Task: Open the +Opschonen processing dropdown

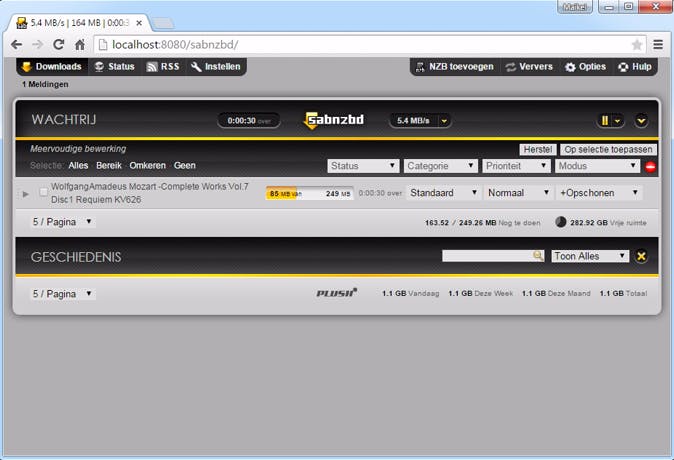Action: 599,193
